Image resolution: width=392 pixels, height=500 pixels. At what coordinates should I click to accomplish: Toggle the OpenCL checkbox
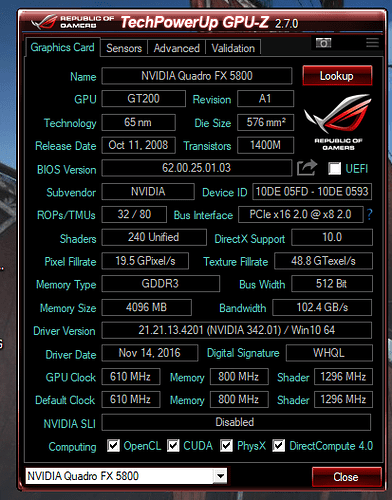tap(113, 445)
